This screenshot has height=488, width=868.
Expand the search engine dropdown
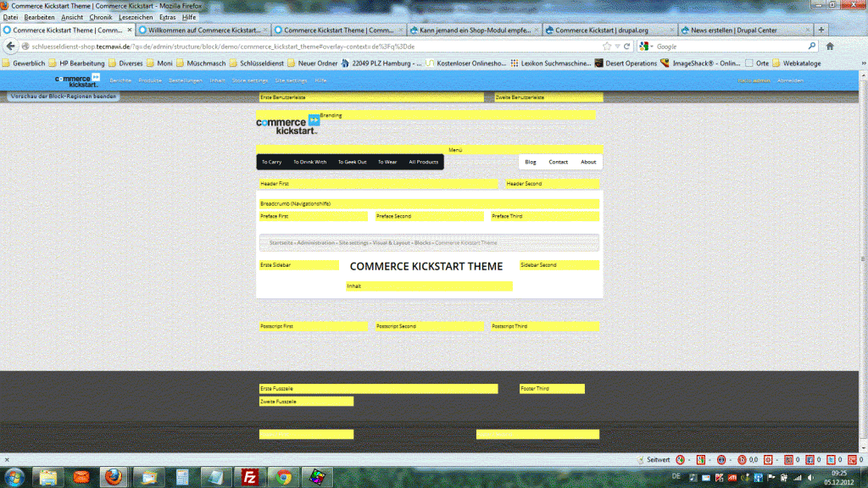coord(646,46)
